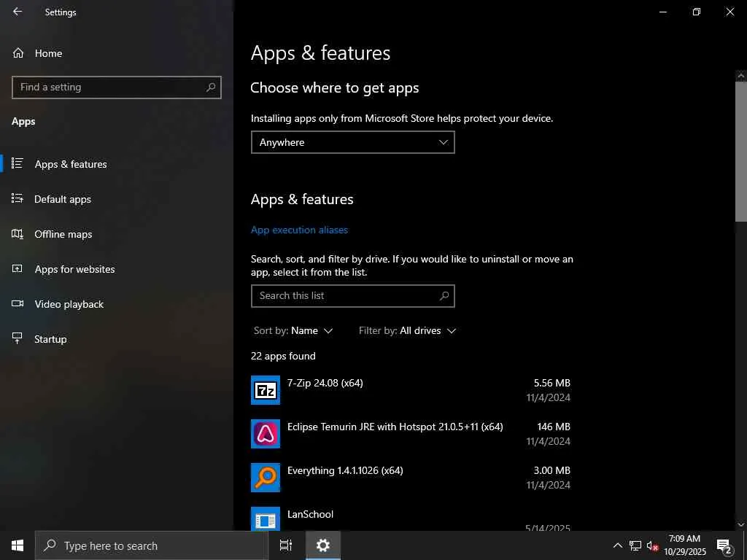The image size is (747, 560).
Task: Click the scrollbar up arrow
Action: 741,76
